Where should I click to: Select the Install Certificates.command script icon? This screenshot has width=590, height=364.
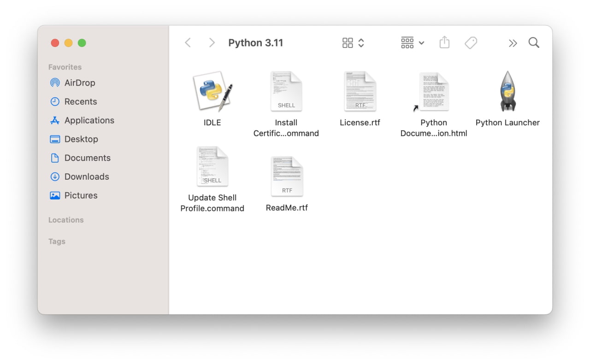[x=286, y=91]
